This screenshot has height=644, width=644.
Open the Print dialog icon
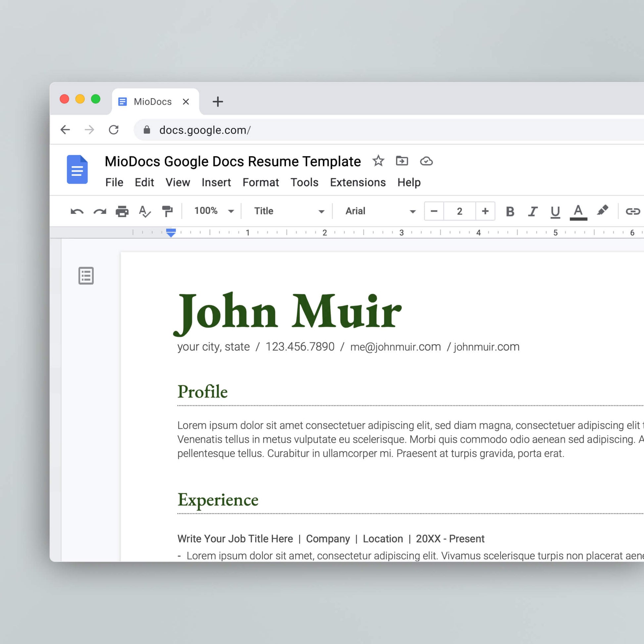[122, 211]
